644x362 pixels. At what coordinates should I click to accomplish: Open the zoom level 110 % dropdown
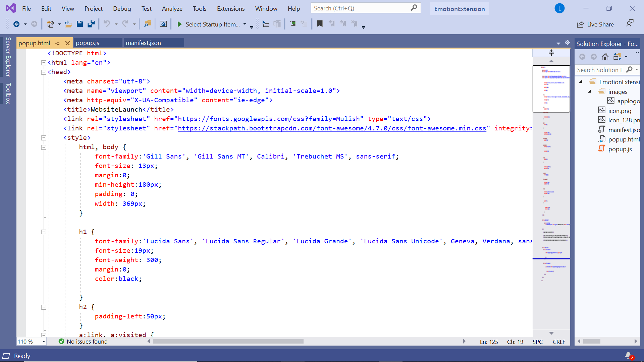click(x=44, y=342)
